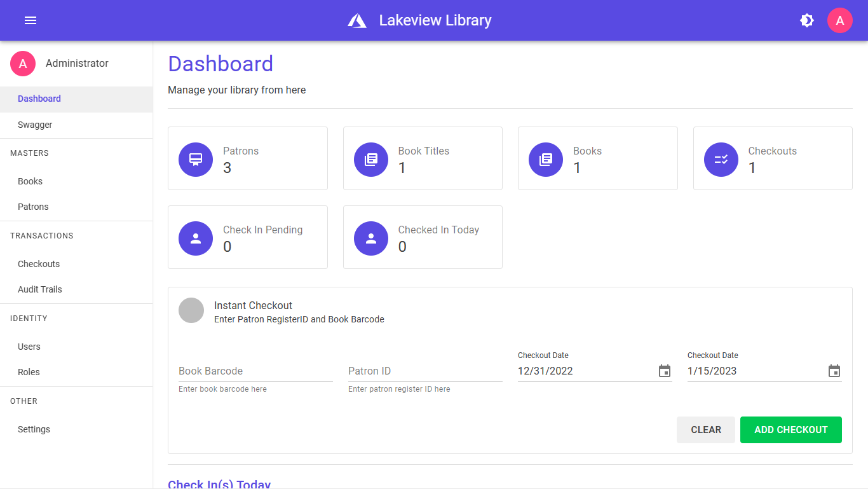
Task: Click the Administrator avatar in sidebar
Action: pos(23,63)
